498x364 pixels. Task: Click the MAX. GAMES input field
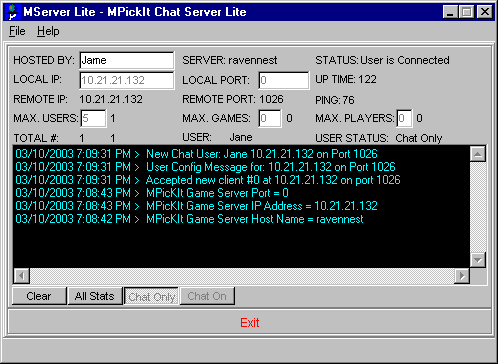point(270,118)
